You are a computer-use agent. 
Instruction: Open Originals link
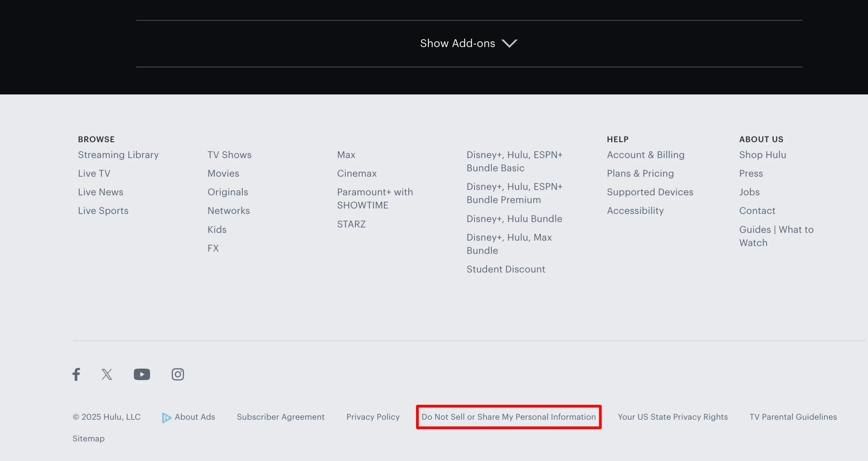[x=228, y=192]
